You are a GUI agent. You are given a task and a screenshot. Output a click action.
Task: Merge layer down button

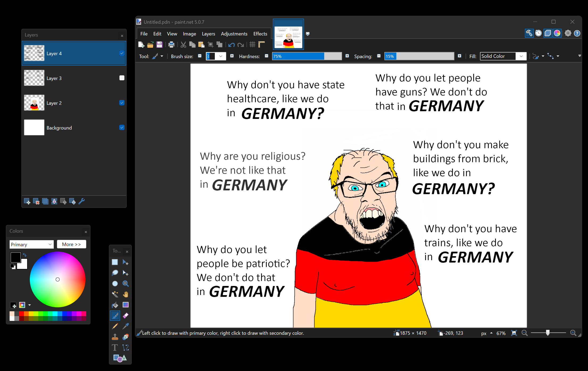[54, 201]
